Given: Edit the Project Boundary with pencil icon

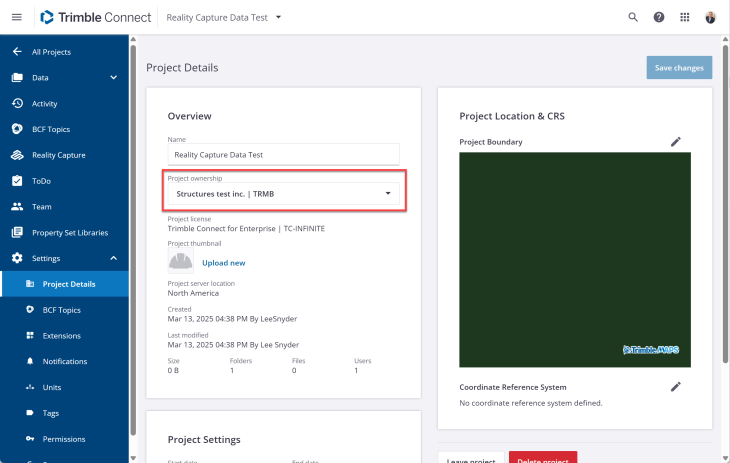Looking at the screenshot, I should [676, 142].
